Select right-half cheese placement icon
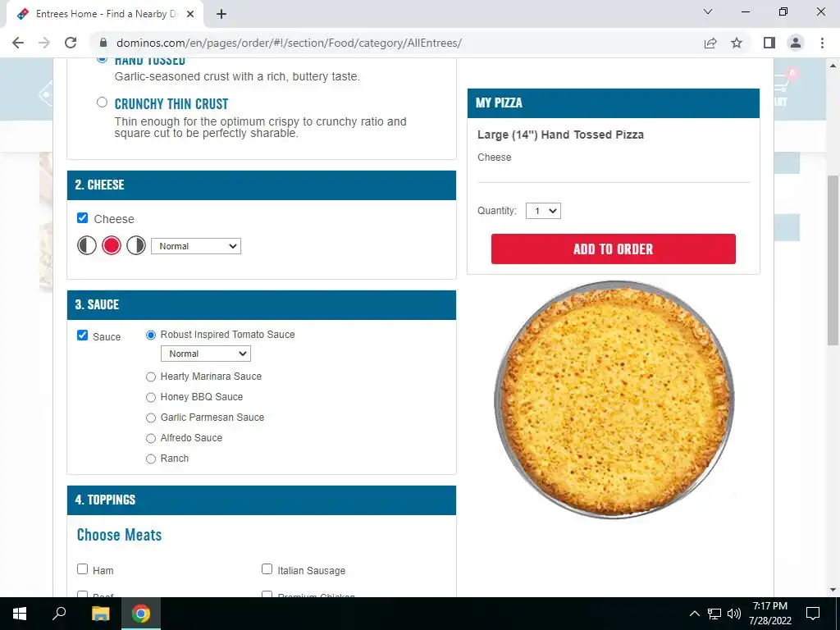The width and height of the screenshot is (840, 630). 136,246
